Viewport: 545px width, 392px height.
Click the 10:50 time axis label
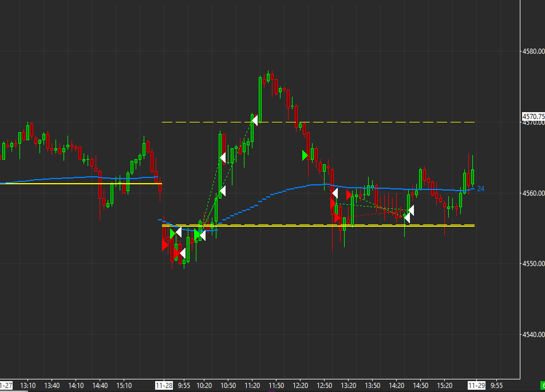click(x=228, y=385)
